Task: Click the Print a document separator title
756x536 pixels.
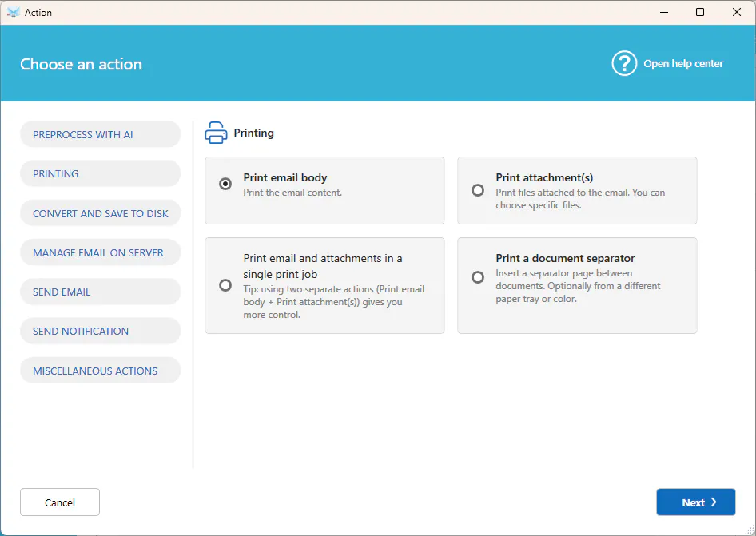Action: [565, 258]
